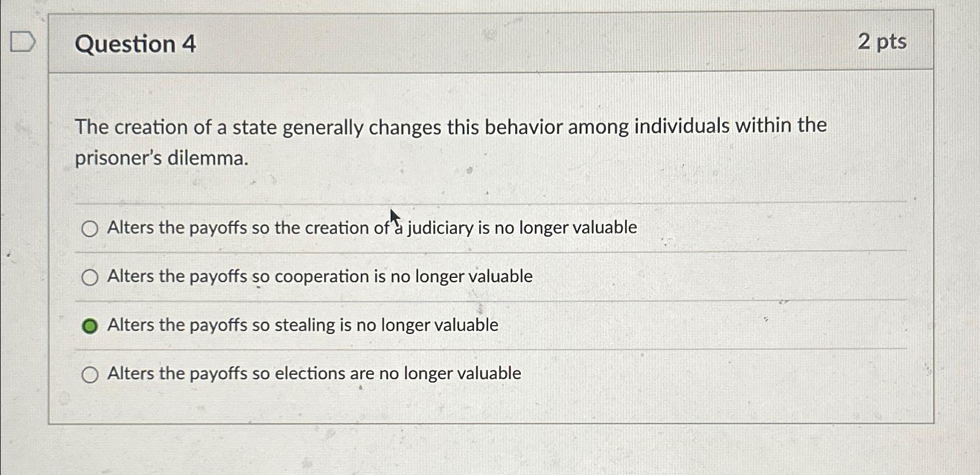The height and width of the screenshot is (475, 980).
Task: Select 'Alters the payoffs so cooperation is no longer valuable'
Action: (89, 277)
